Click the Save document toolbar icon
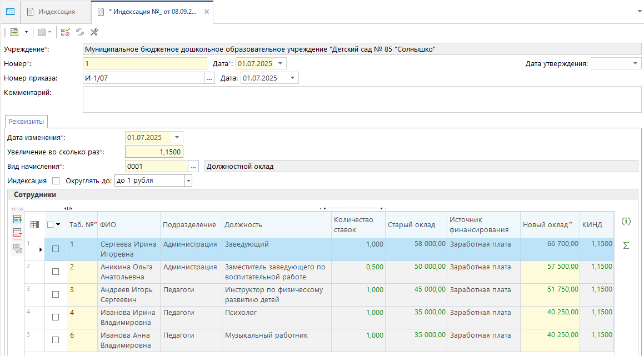 point(14,32)
